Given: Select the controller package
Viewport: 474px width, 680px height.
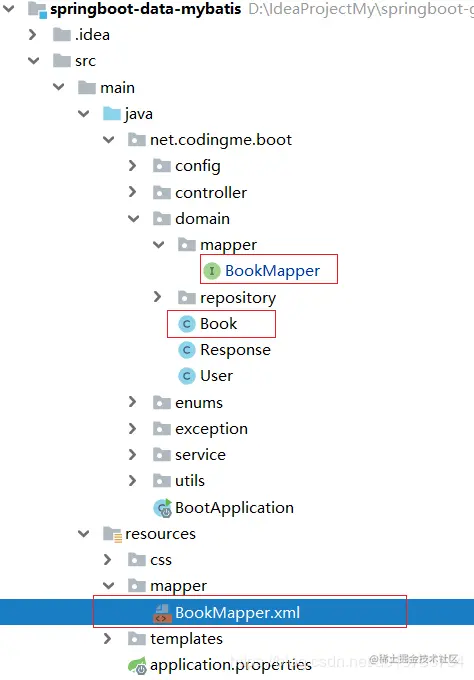Looking at the screenshot, I should click(211, 193).
